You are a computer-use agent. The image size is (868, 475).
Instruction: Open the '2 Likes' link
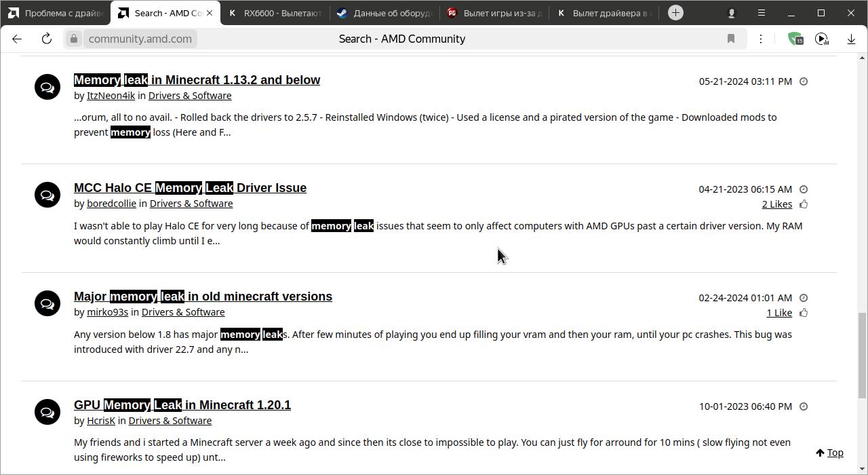click(776, 204)
